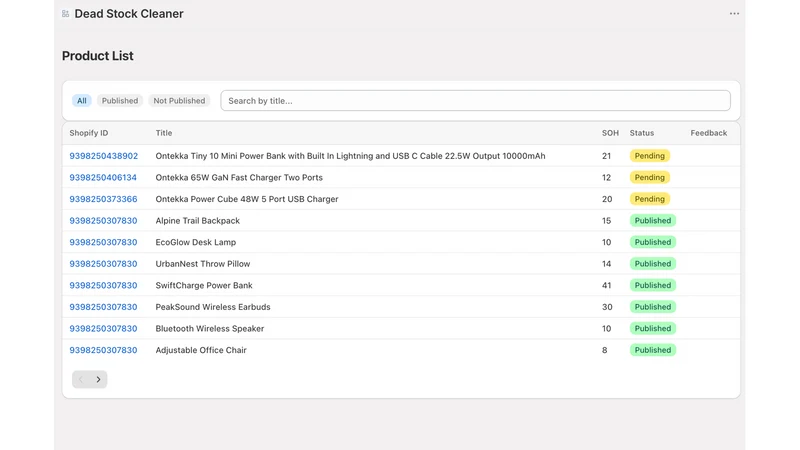Screen dimensions: 800x450
Task: Select title Adjustable Office Chair
Action: tap(201, 350)
